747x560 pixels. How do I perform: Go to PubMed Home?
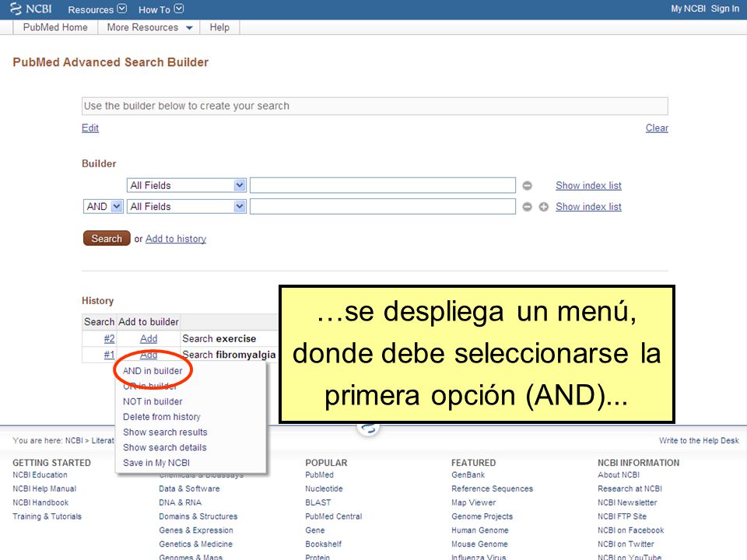click(x=55, y=28)
